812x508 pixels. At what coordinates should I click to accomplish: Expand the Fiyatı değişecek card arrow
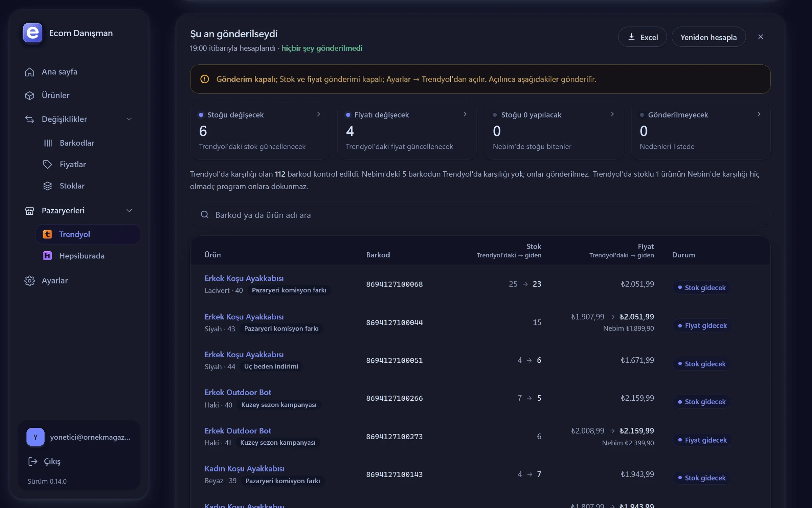tap(465, 114)
